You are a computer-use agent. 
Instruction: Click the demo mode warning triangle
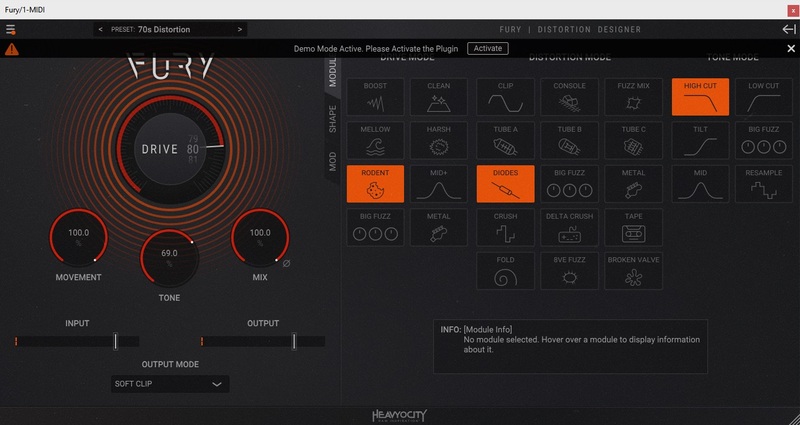12,49
